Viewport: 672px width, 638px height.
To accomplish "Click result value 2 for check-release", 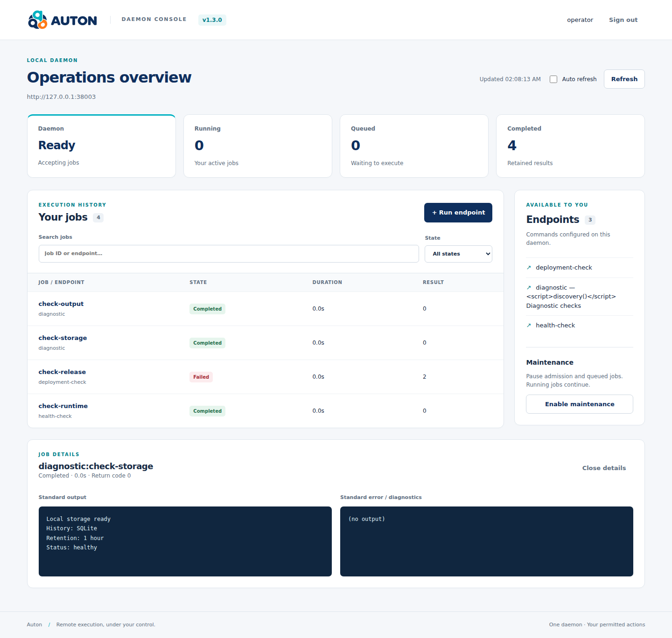I will pos(425,377).
